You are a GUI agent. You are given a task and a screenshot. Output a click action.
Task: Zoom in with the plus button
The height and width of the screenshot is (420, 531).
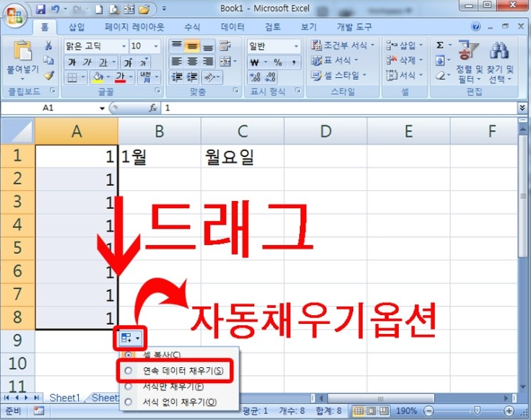coord(509,411)
